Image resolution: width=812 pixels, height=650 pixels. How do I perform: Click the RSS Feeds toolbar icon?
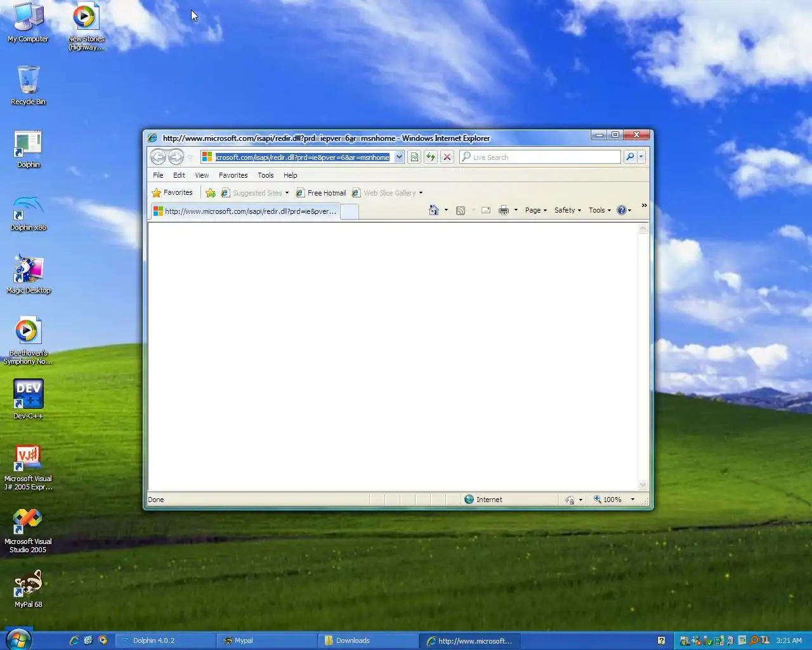pyautogui.click(x=461, y=210)
